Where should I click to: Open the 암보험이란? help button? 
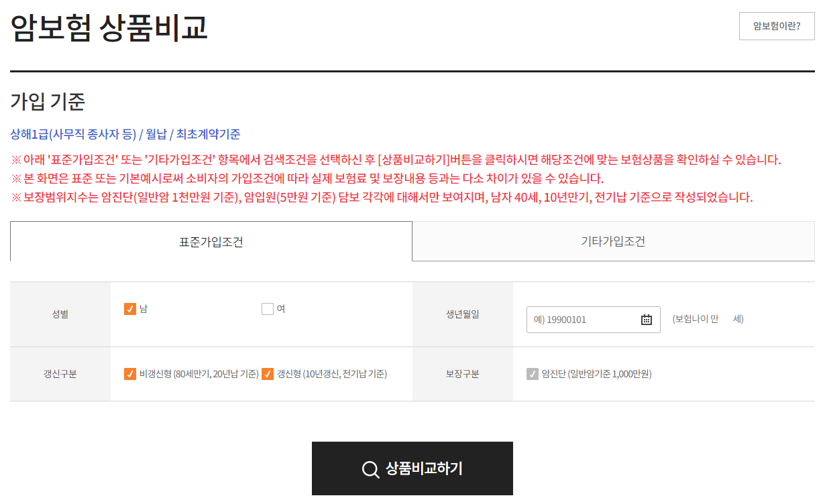[x=776, y=25]
